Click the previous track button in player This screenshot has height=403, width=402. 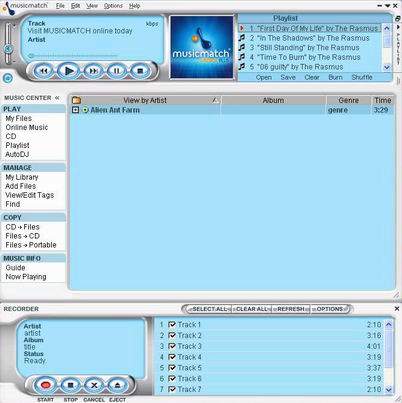[x=44, y=71]
